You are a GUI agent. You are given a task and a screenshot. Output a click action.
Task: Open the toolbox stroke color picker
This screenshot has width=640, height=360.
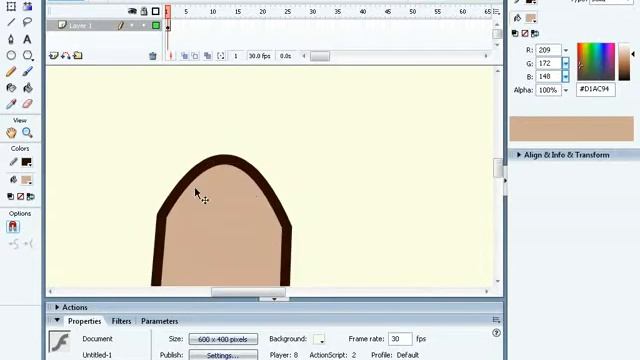[x=27, y=162]
